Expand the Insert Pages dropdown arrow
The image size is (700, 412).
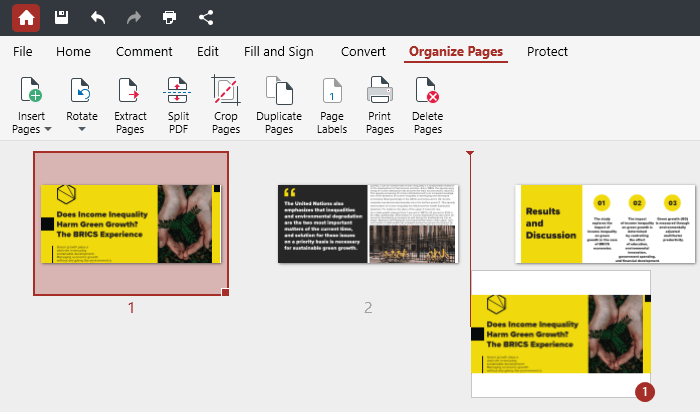[48, 129]
